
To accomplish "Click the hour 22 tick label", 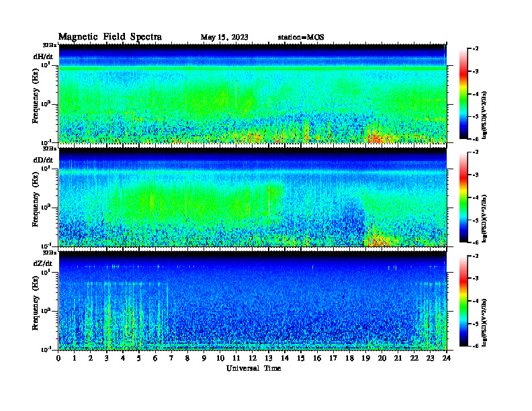I will tap(414, 359).
